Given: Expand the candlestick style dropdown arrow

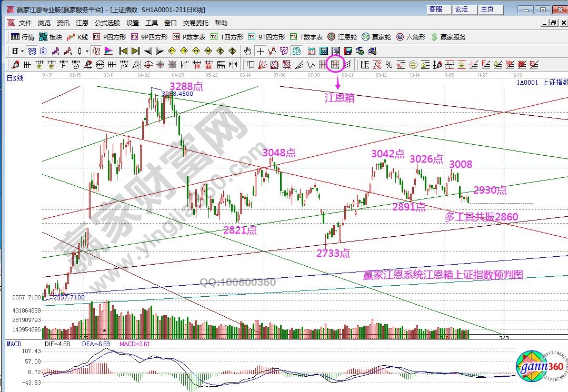Looking at the screenshot, I should pyautogui.click(x=87, y=51).
